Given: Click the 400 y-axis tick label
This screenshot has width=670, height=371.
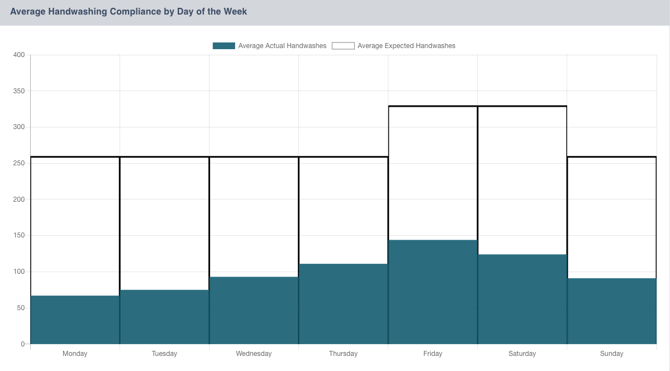Looking at the screenshot, I should 19,55.
